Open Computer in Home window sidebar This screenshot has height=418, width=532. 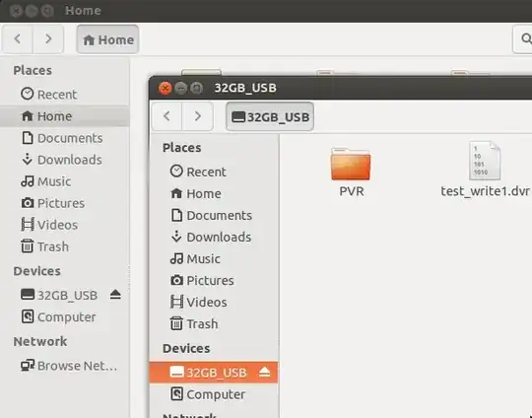tap(64, 316)
